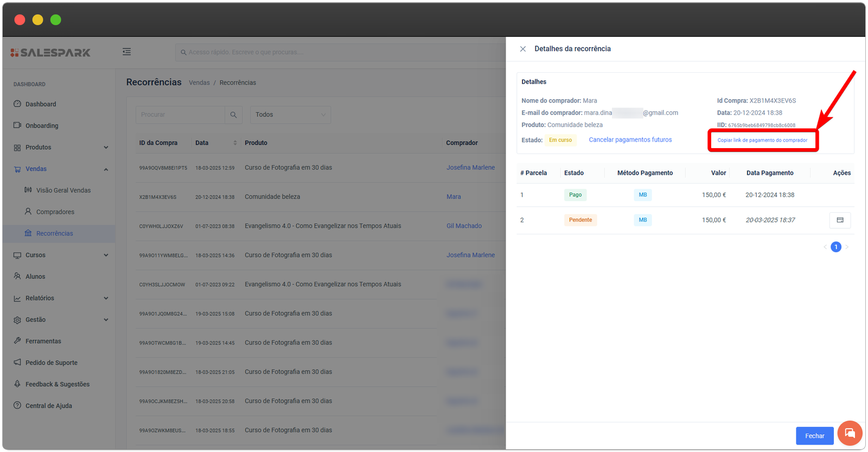Image resolution: width=868 pixels, height=452 pixels.
Task: Open payment card action for installment 2
Action: [840, 220]
